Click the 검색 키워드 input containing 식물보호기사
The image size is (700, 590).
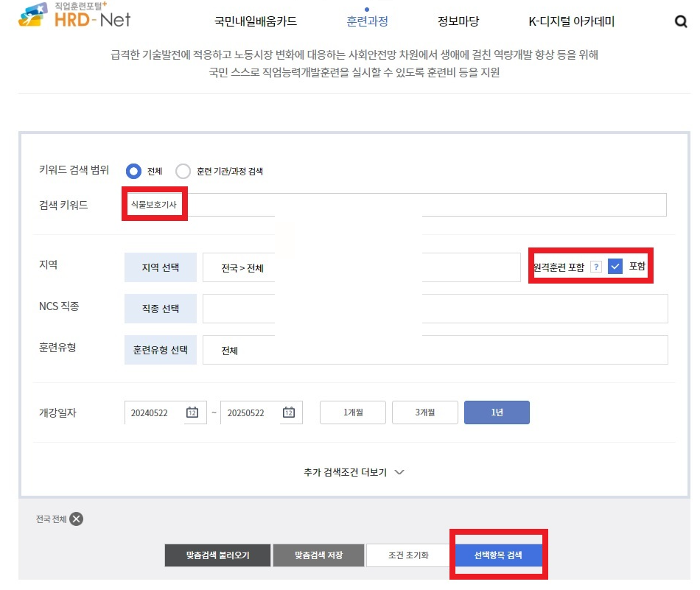click(x=154, y=204)
